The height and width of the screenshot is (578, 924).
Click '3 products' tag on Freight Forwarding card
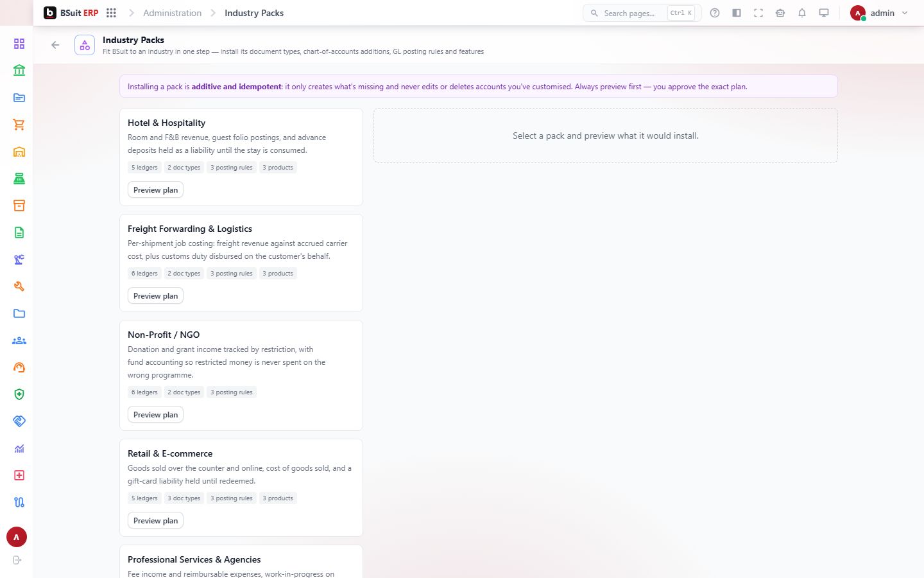coord(278,274)
